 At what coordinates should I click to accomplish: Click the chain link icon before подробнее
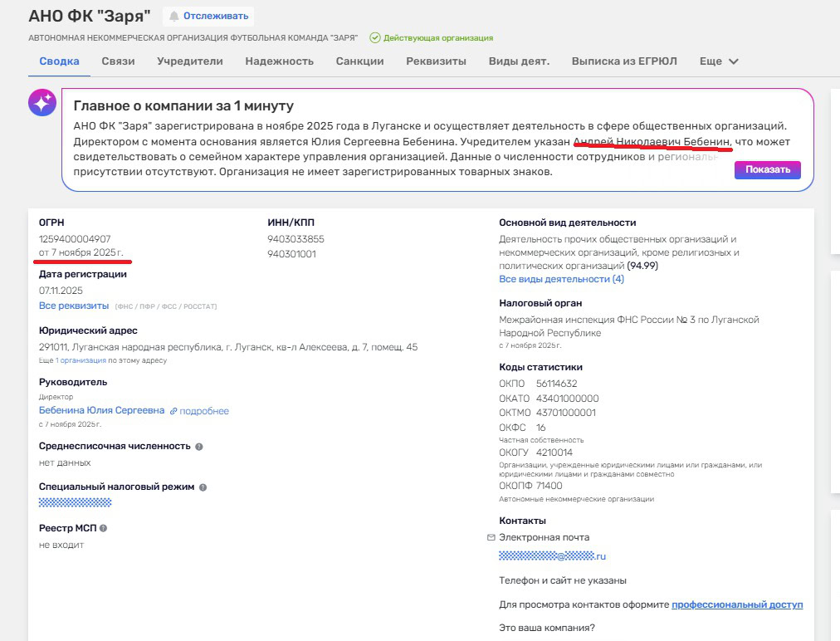coord(173,411)
